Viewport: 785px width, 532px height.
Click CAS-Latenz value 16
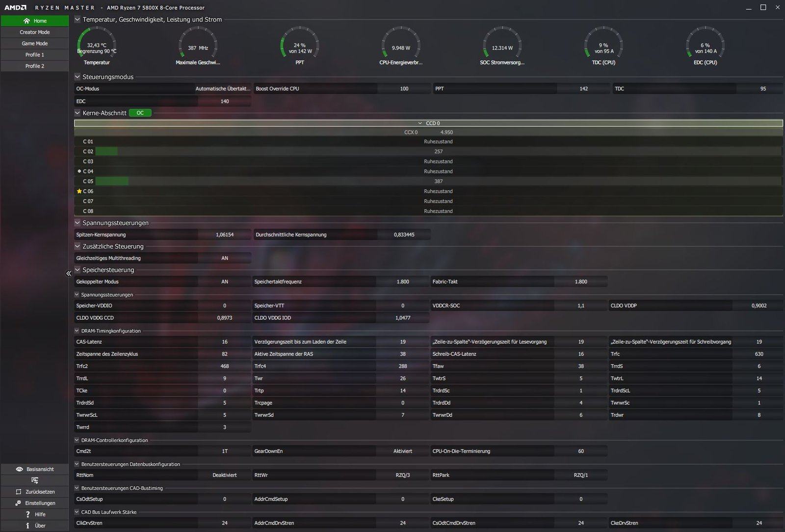tap(225, 342)
